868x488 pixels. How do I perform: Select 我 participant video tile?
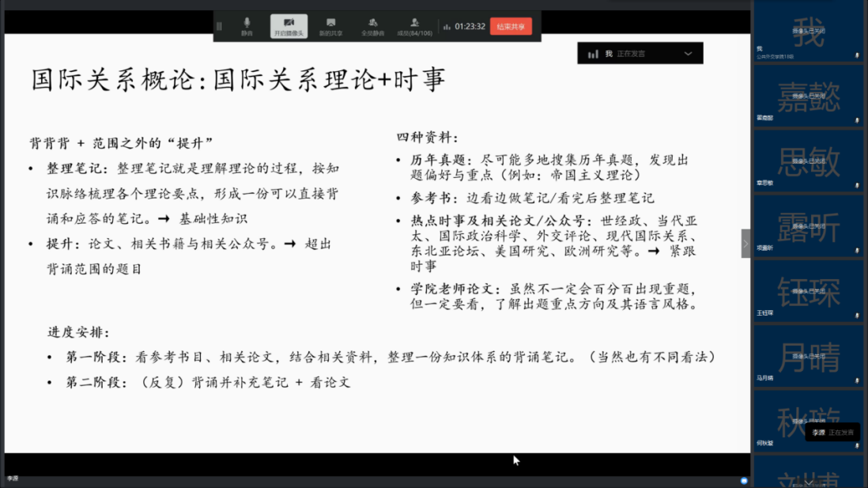pyautogui.click(x=808, y=33)
